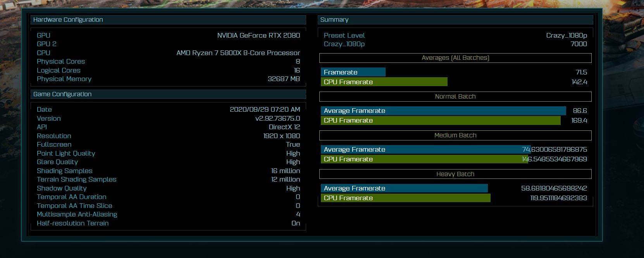Click the Medium Batch section header
Screen dimensions: 644x258
coord(455,135)
